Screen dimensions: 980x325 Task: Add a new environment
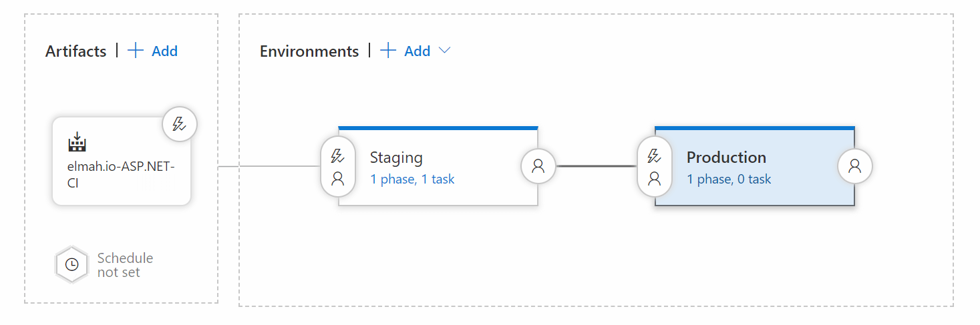417,51
